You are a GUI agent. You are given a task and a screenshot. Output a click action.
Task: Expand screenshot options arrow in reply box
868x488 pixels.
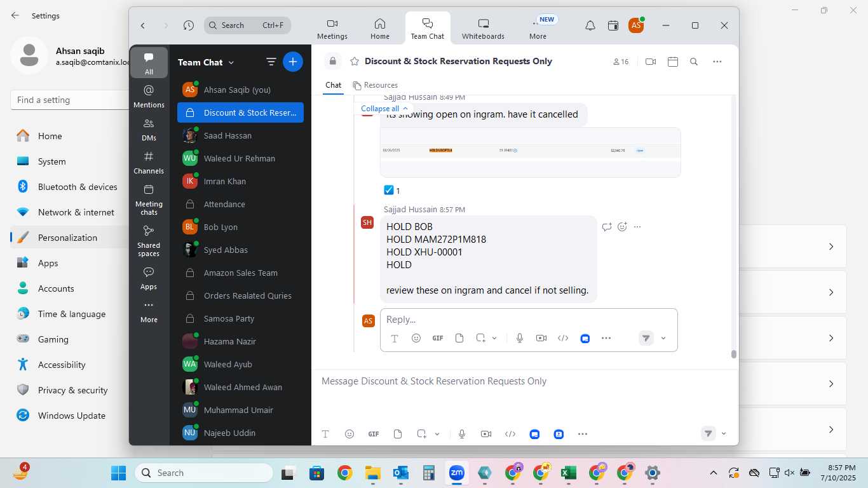point(494,338)
